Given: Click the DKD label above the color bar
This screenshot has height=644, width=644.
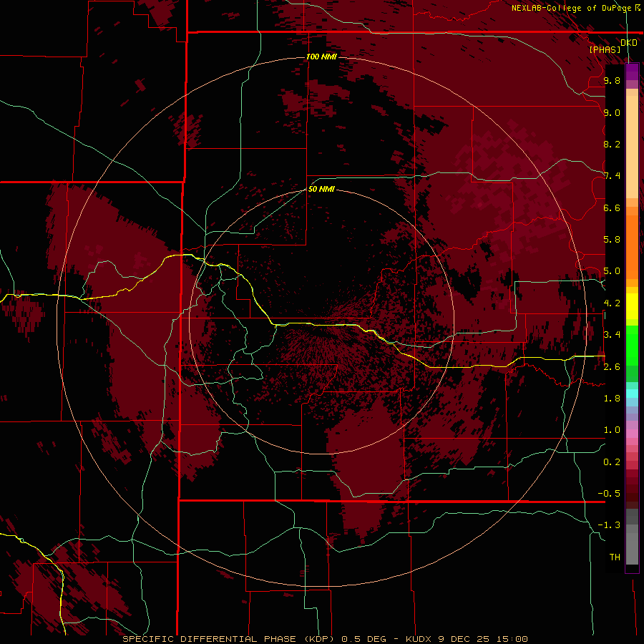Looking at the screenshot, I should (629, 43).
